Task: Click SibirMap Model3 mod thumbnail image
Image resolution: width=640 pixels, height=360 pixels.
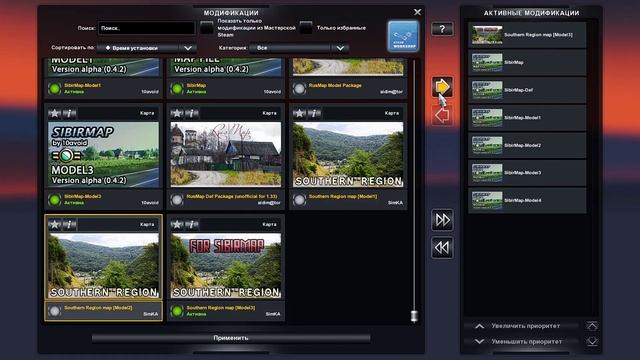Action: [104, 154]
